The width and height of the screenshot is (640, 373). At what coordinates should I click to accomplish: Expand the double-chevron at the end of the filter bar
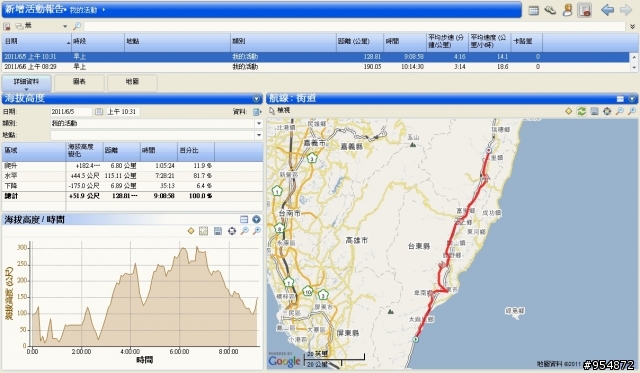coord(633,27)
